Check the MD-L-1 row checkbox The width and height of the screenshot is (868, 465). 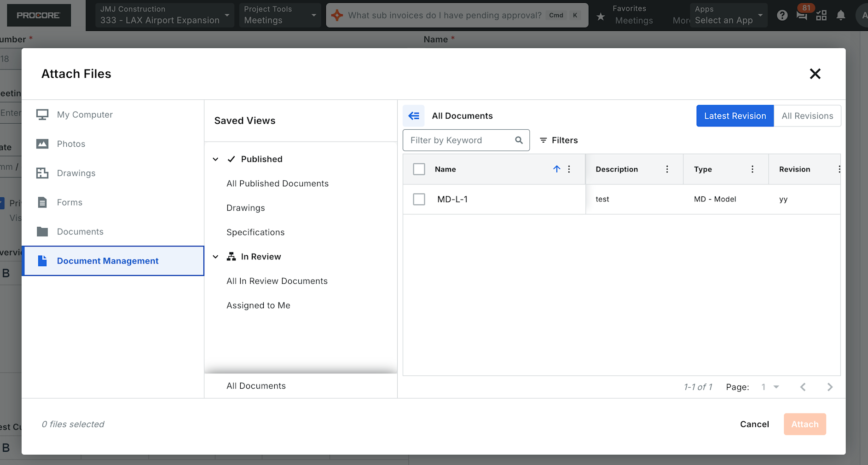click(x=419, y=199)
